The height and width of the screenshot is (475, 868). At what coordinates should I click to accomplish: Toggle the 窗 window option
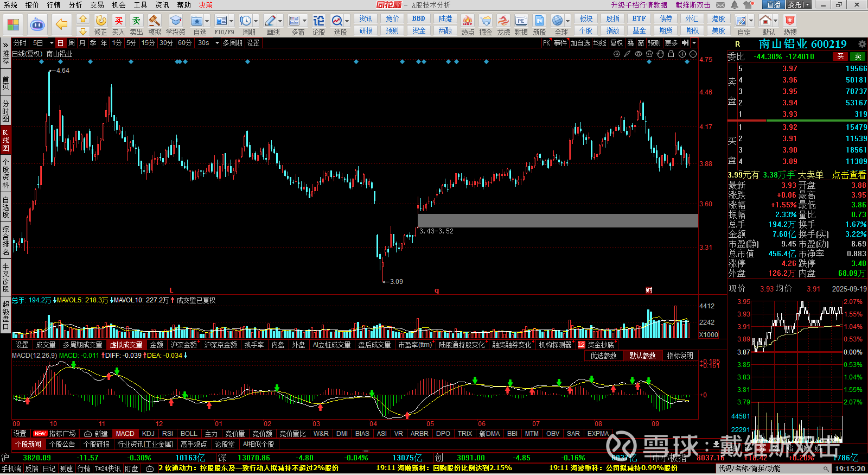641,43
